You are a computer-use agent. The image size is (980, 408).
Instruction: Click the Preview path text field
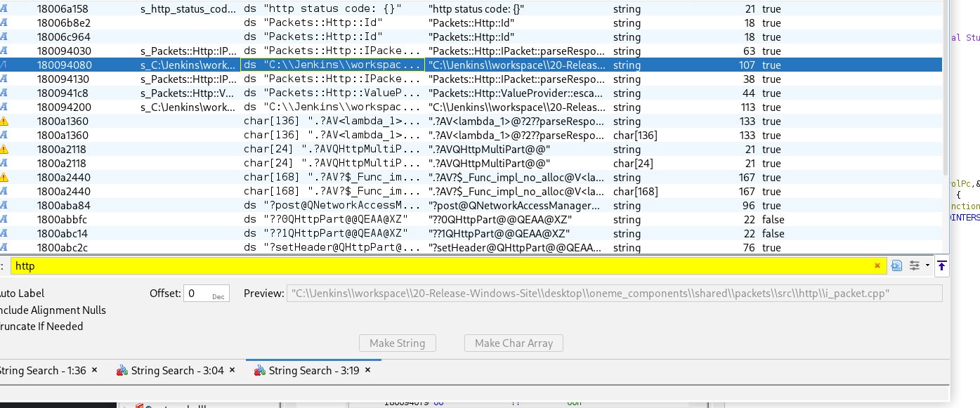tap(614, 294)
